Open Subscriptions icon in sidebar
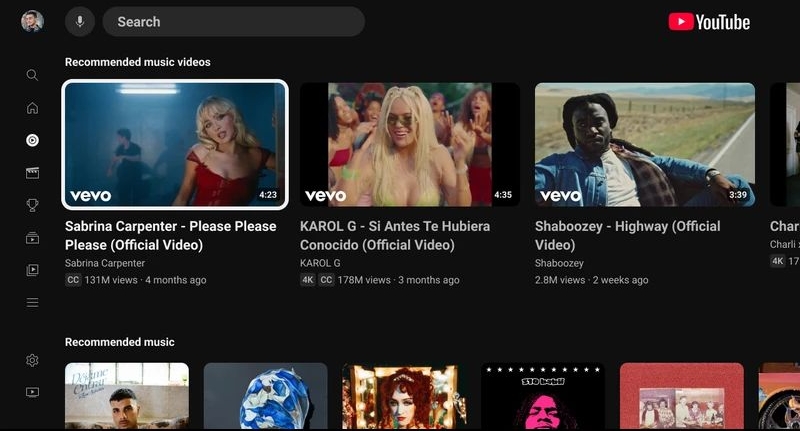Screen dimensions: 800x431 click(32, 238)
